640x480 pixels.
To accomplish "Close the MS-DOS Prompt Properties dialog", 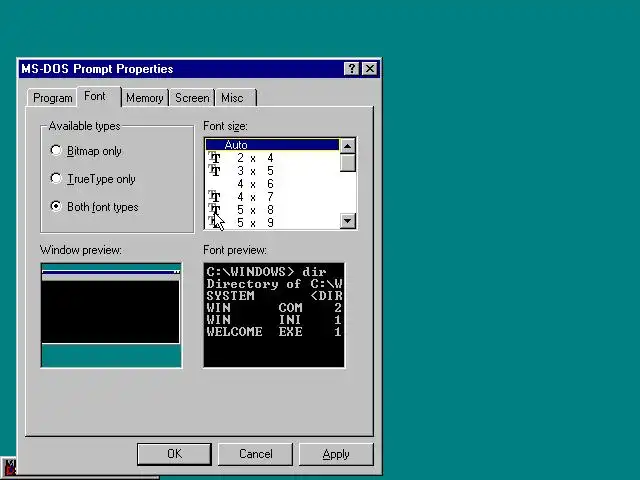I will point(370,69).
